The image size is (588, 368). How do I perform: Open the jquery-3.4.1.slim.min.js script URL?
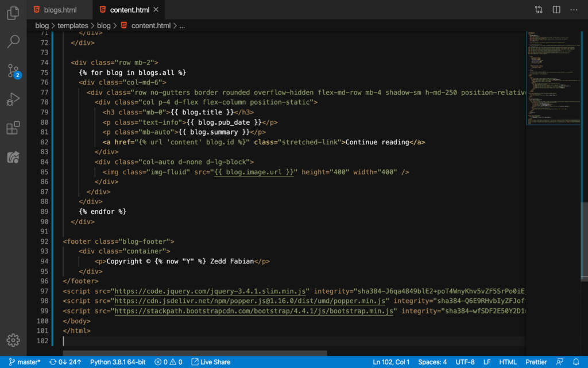[x=210, y=292]
